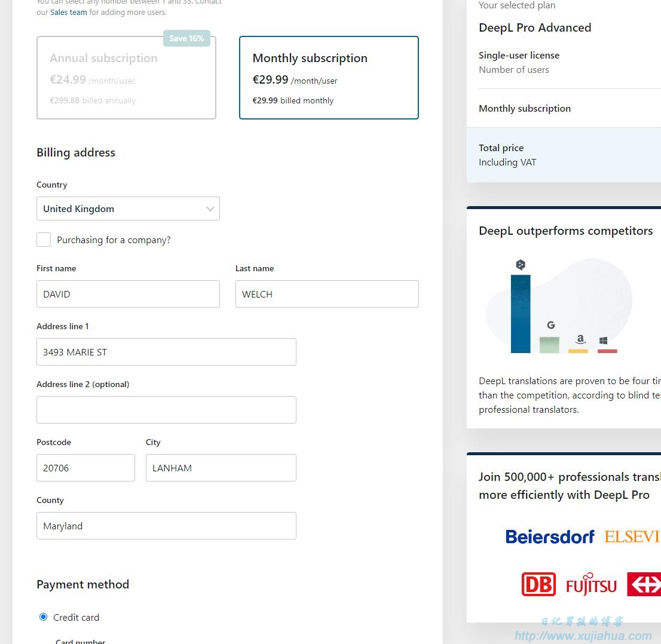
Task: Click the Last name field containing WELCH
Action: pyautogui.click(x=327, y=294)
